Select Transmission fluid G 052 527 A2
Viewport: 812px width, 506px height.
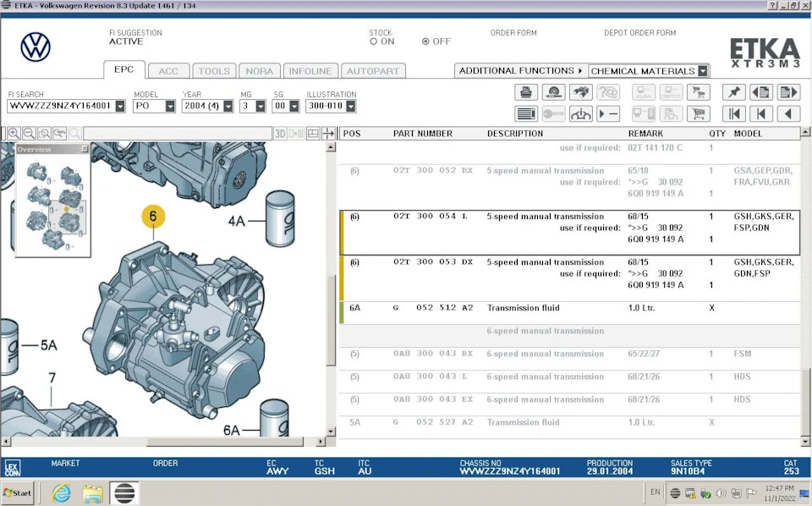pyautogui.click(x=569, y=427)
